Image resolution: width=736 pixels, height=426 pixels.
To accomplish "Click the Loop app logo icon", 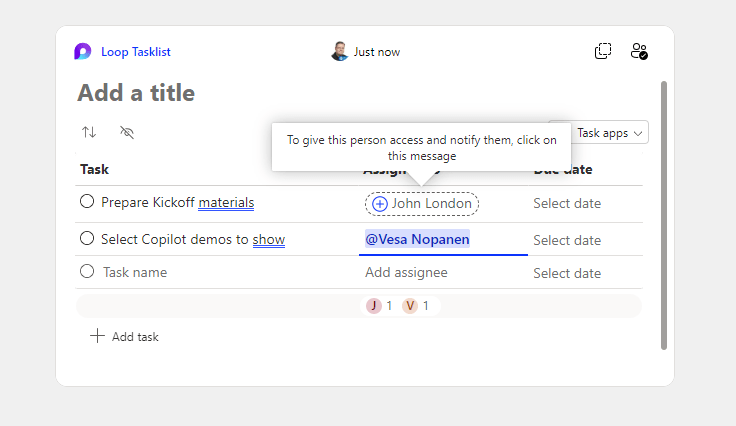I will click(83, 51).
